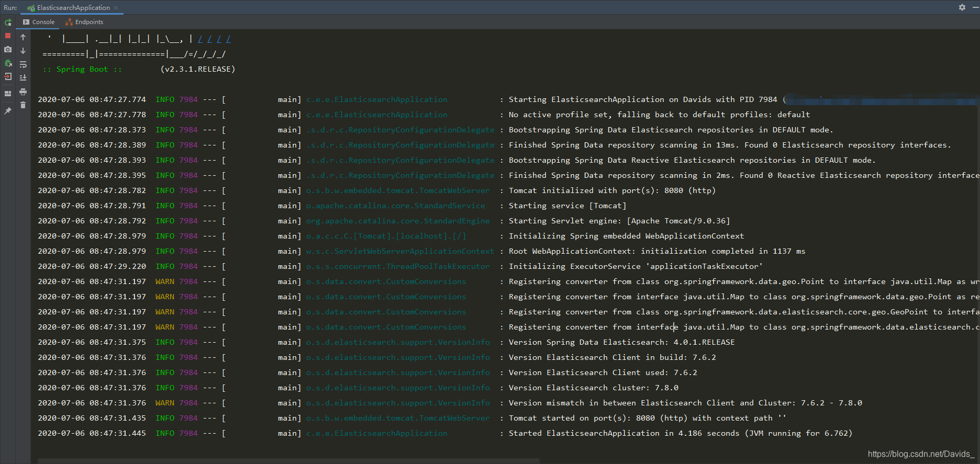Click 'Bootstrapping Spring Data Reactive Elasticsearch repositories' message
The height and width of the screenshot is (464, 980).
tap(692, 160)
